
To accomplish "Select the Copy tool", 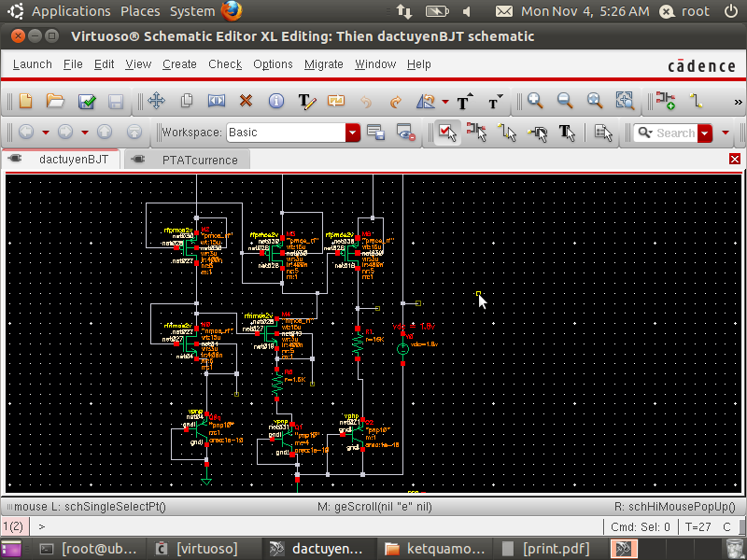I will (186, 101).
